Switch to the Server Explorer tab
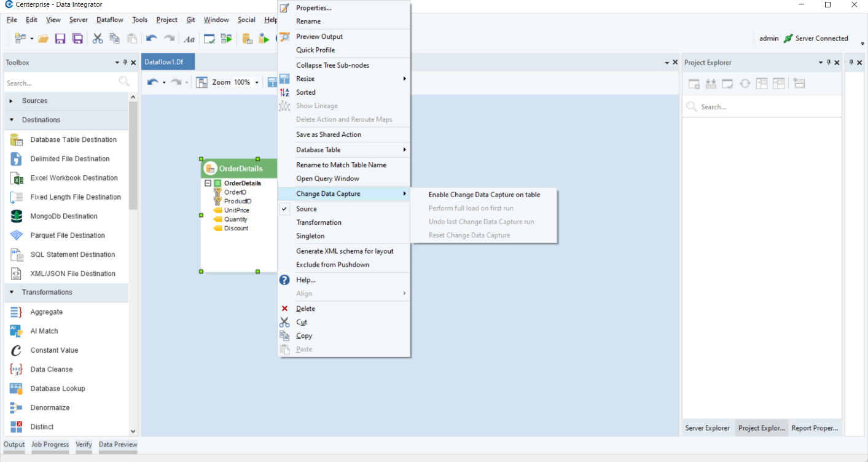The width and height of the screenshot is (868, 462). click(x=708, y=428)
